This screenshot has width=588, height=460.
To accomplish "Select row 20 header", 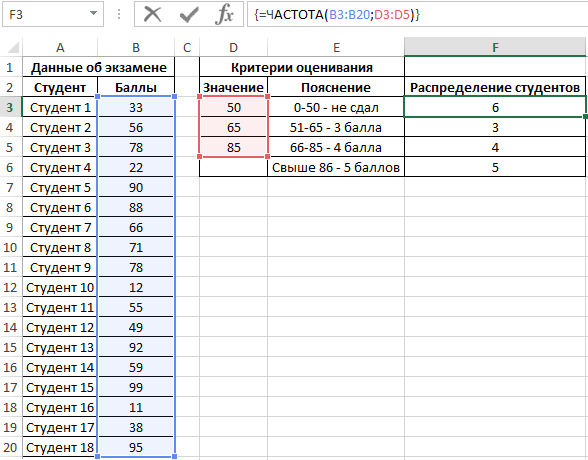I will 10,447.
